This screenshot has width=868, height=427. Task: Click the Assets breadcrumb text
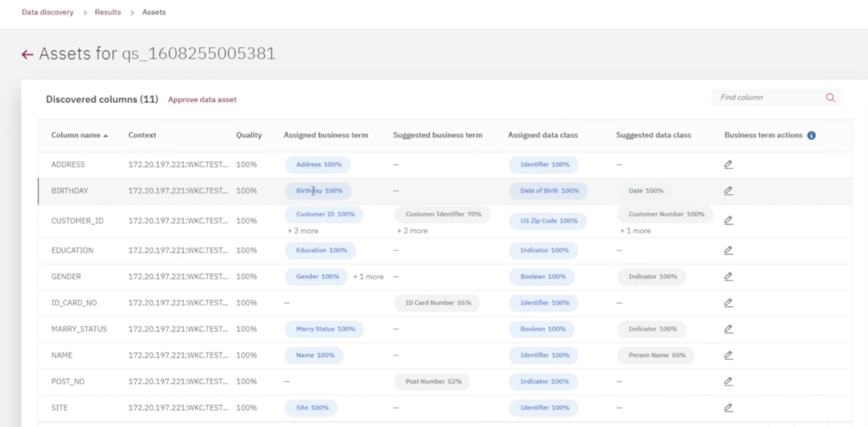[x=154, y=12]
